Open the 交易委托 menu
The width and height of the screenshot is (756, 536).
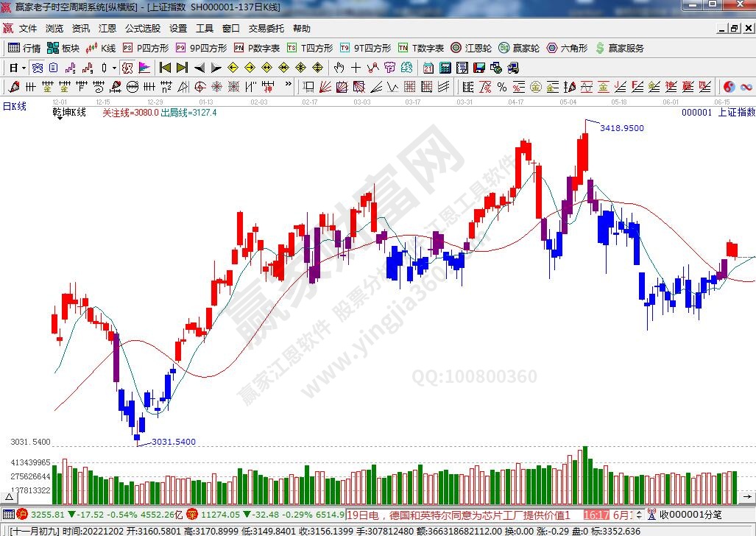[266, 29]
